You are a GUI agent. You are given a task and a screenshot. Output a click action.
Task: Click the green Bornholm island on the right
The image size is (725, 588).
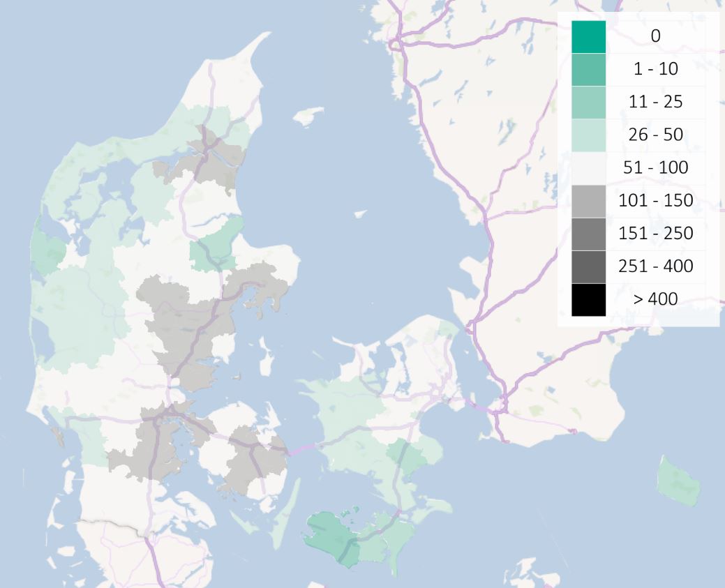tap(678, 481)
